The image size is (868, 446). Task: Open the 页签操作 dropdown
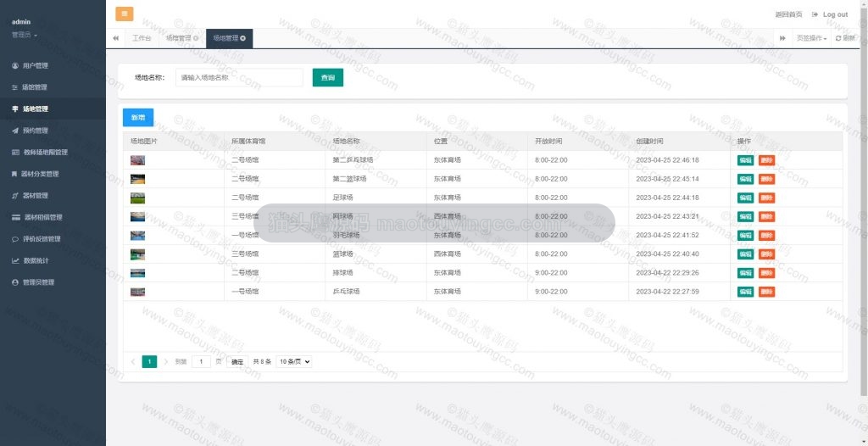811,38
